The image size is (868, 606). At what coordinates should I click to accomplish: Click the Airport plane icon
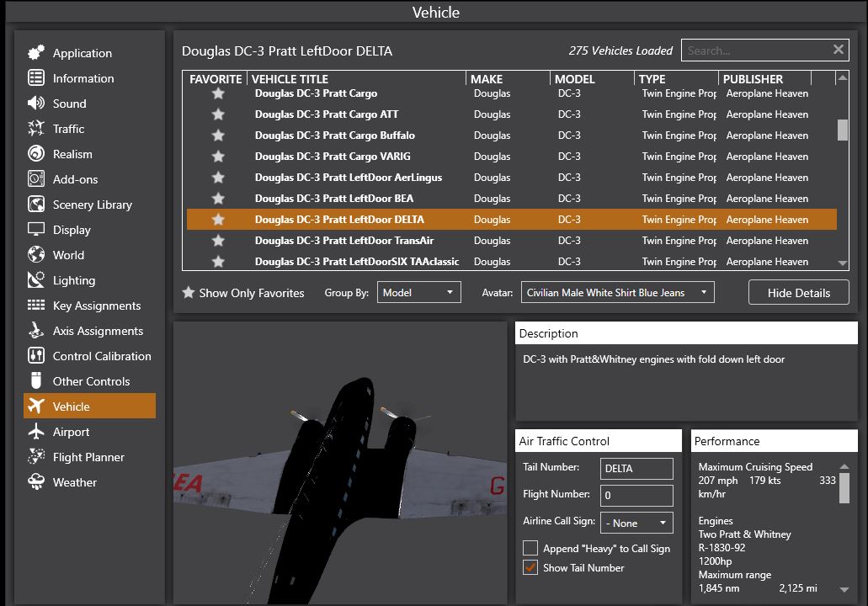tap(36, 432)
